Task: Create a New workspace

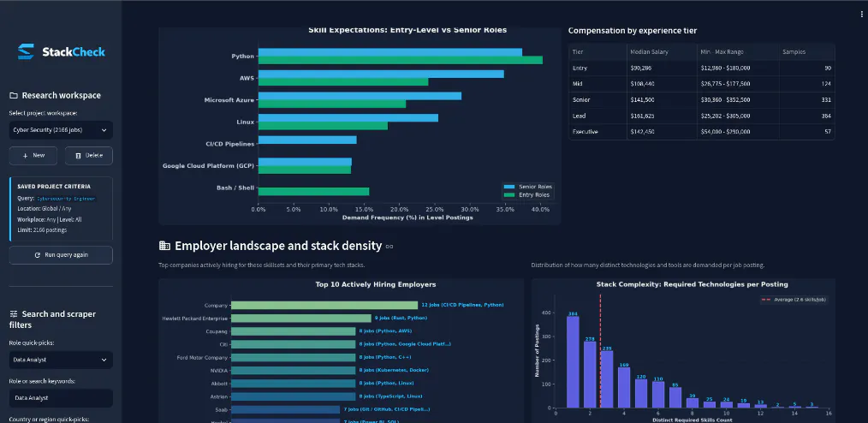Action: click(x=33, y=156)
